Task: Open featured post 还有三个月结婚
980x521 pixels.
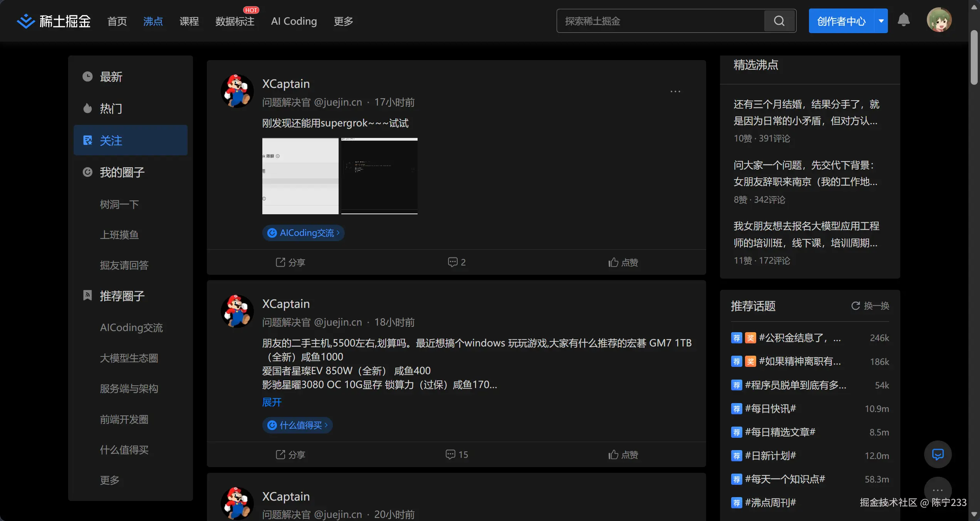Action: [806, 113]
